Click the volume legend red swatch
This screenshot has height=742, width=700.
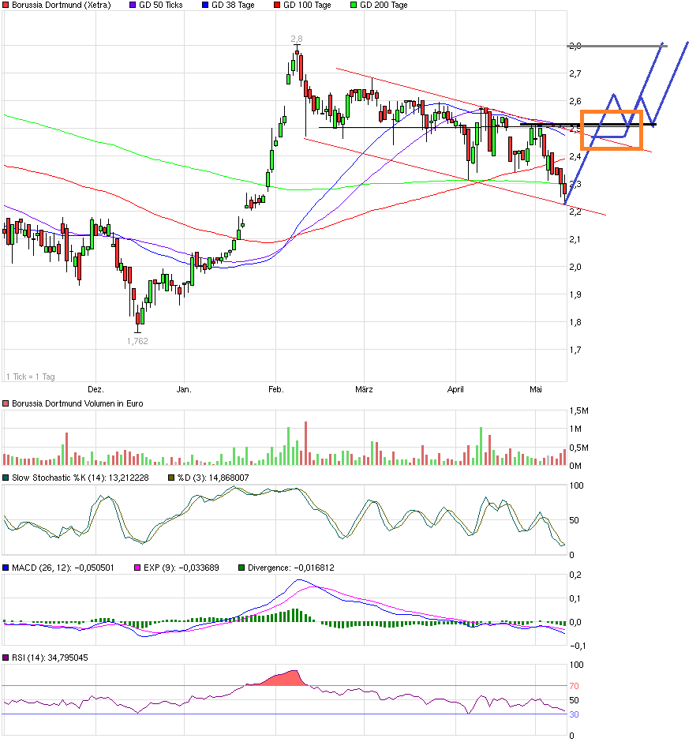point(6,403)
